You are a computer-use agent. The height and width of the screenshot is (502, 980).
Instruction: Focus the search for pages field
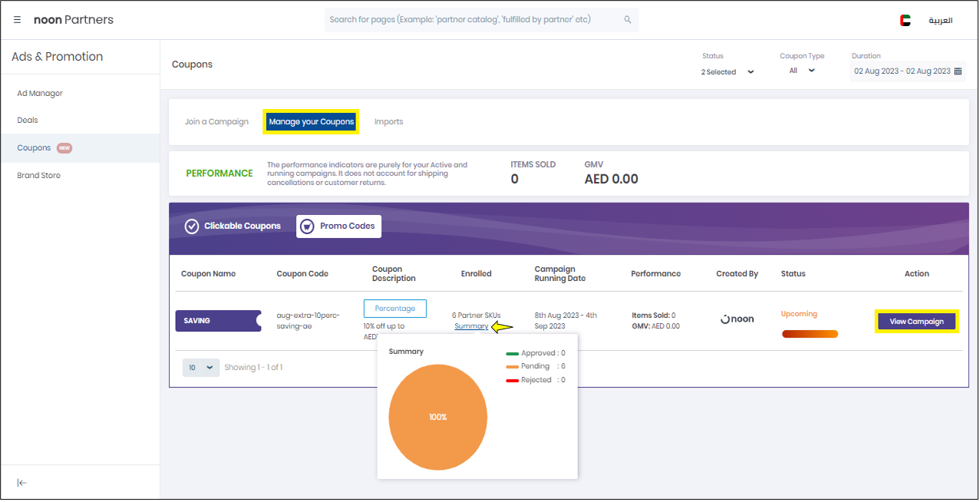[x=481, y=20]
